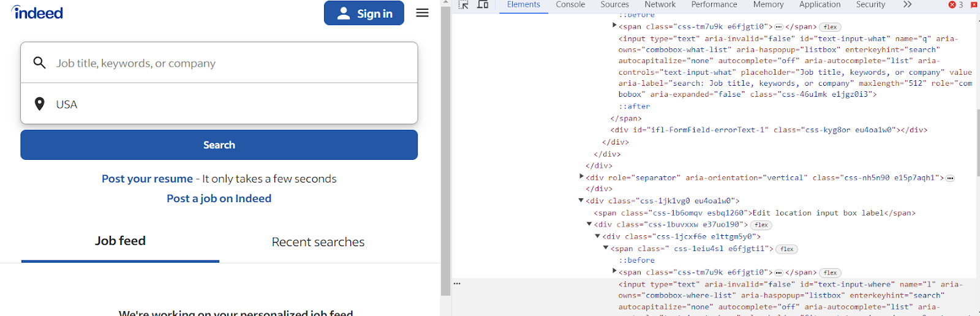This screenshot has height=316, width=980.
Task: Expand the ellipsis in the first css-tm7u9k span
Action: tap(778, 27)
